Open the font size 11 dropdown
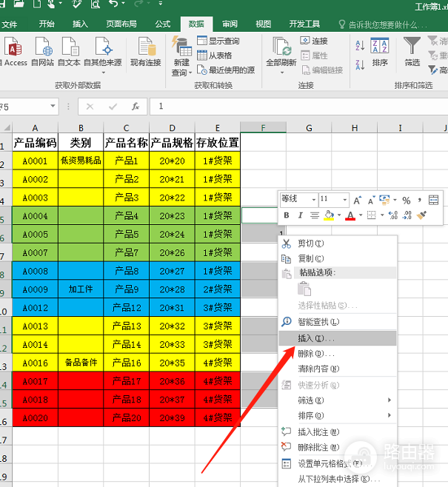The width and height of the screenshot is (448, 487). click(x=345, y=199)
